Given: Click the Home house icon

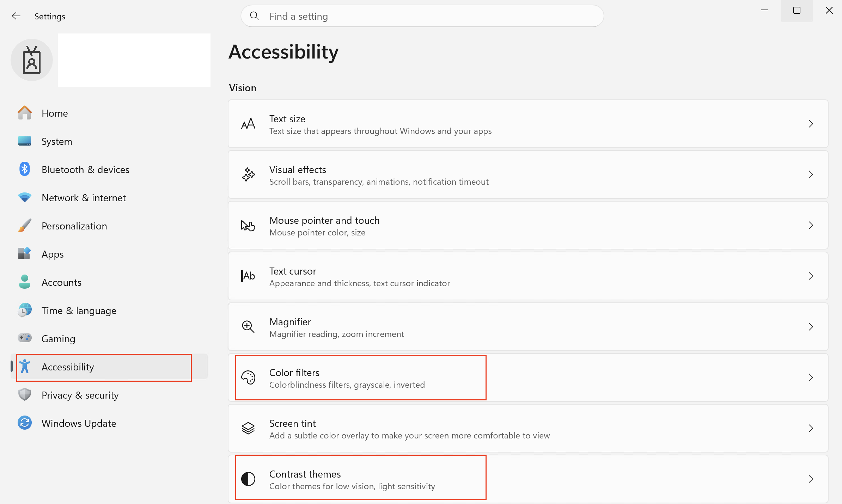Looking at the screenshot, I should click(25, 113).
